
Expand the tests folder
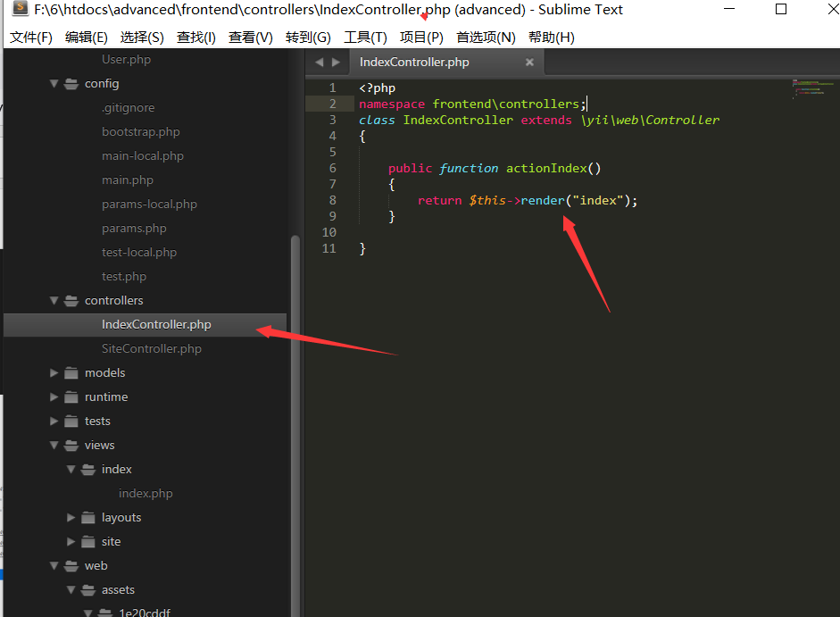click(x=54, y=421)
